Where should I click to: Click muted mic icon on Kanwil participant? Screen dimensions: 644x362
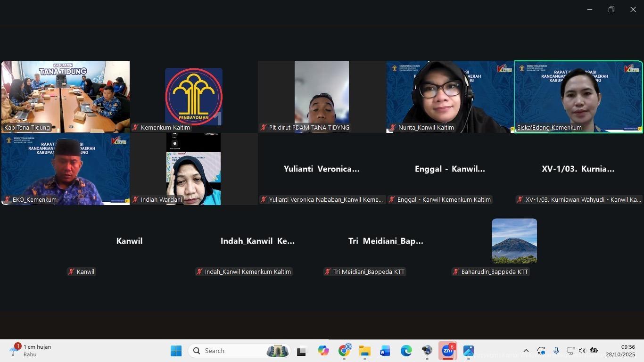click(x=71, y=272)
